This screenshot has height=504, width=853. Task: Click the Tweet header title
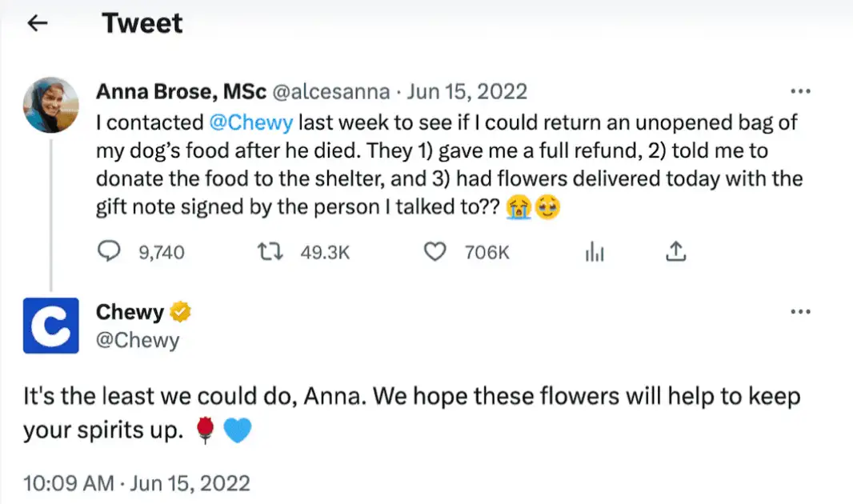[142, 24]
